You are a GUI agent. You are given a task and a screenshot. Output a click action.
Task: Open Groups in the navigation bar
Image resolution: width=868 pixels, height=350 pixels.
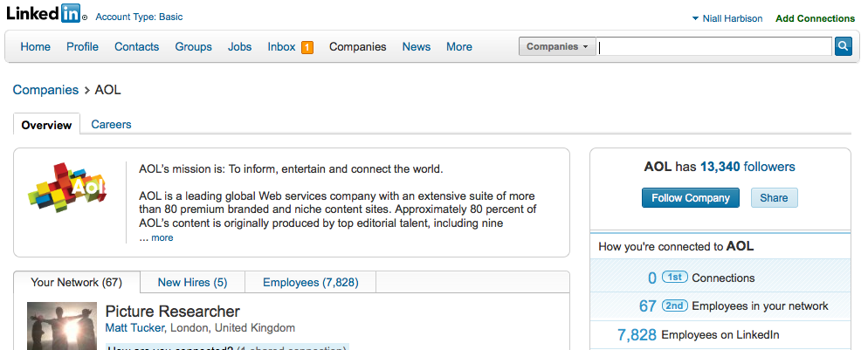coord(193,47)
